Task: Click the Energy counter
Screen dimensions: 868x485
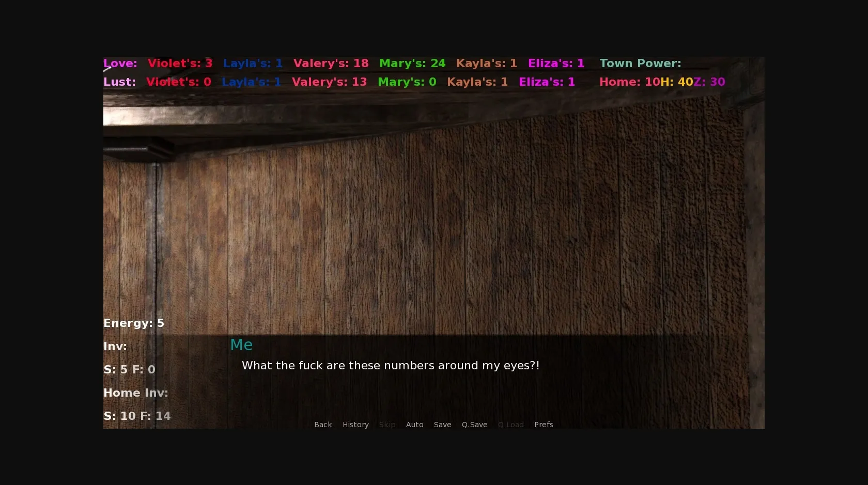Action: pos(134,323)
